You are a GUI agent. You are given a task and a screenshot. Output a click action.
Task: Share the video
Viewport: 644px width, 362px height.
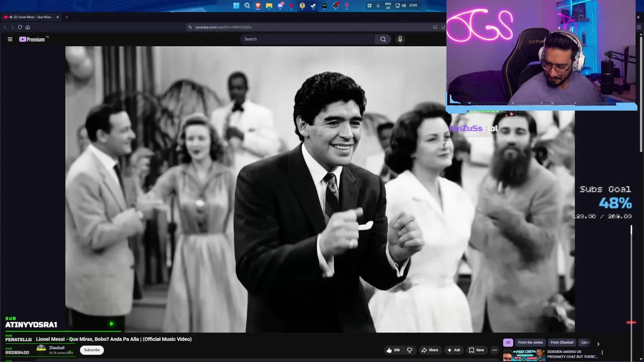(430, 350)
